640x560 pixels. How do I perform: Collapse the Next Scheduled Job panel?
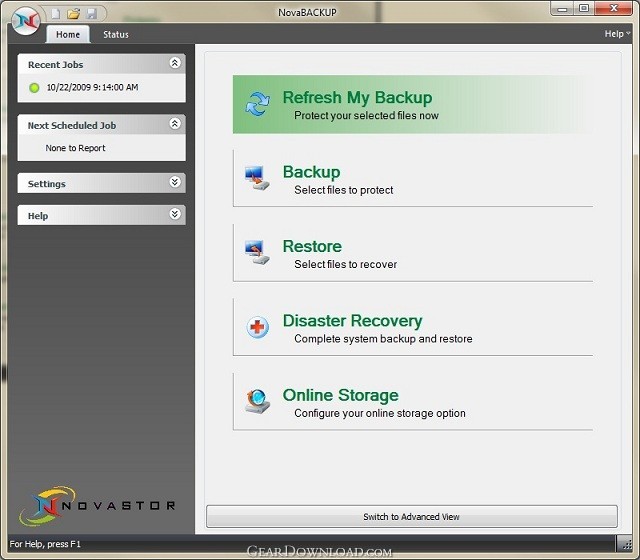(175, 124)
